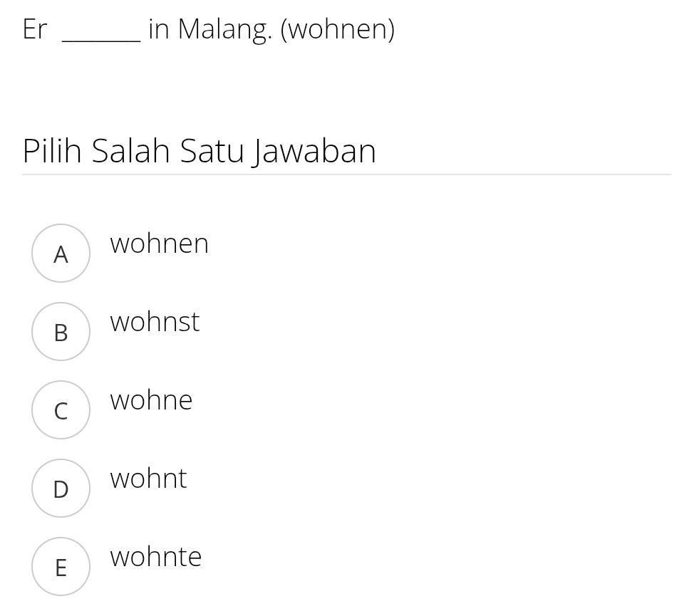Select radio button B
Screen dimensions: 694x616
tap(61, 331)
